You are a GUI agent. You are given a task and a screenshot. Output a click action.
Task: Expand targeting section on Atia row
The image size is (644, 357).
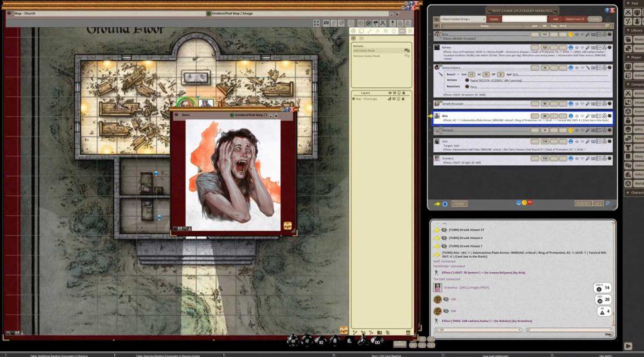tap(577, 116)
